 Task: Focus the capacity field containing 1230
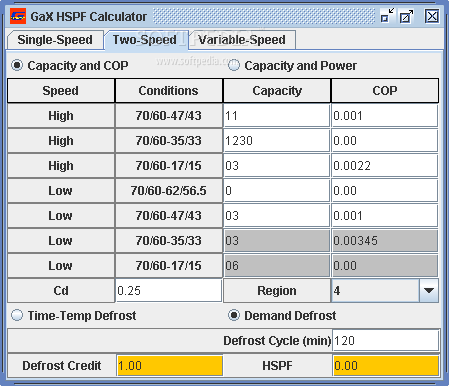point(276,141)
